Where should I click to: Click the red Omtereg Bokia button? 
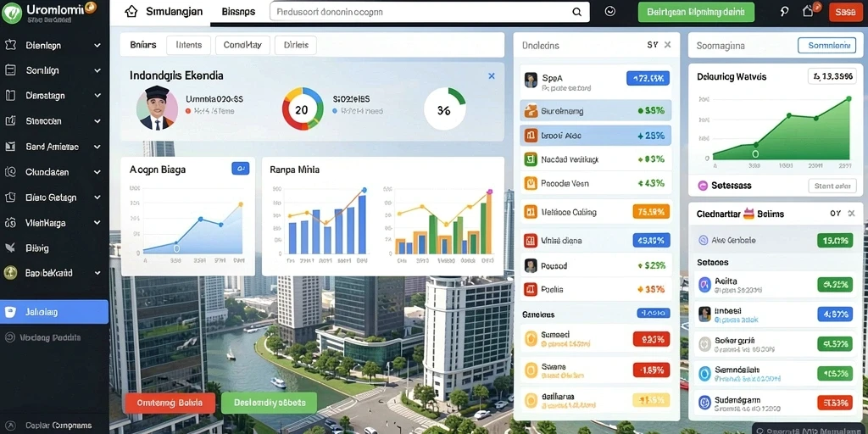pyautogui.click(x=170, y=403)
